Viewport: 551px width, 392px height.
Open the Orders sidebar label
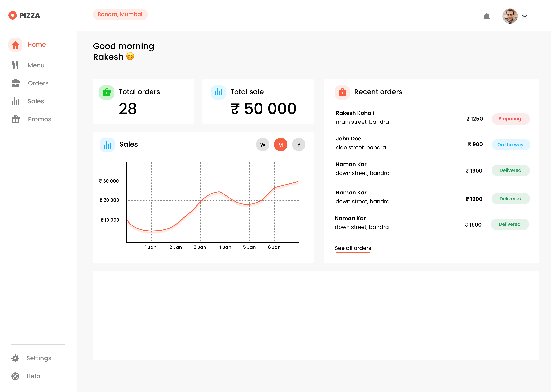(x=38, y=83)
